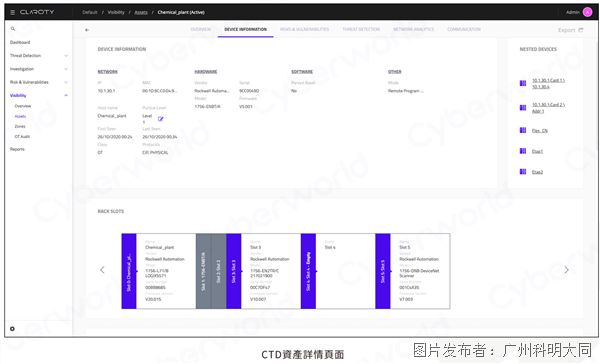This screenshot has width=600, height=364.
Task: Click the CIP, PHYSICAL protocols value
Action: point(155,153)
